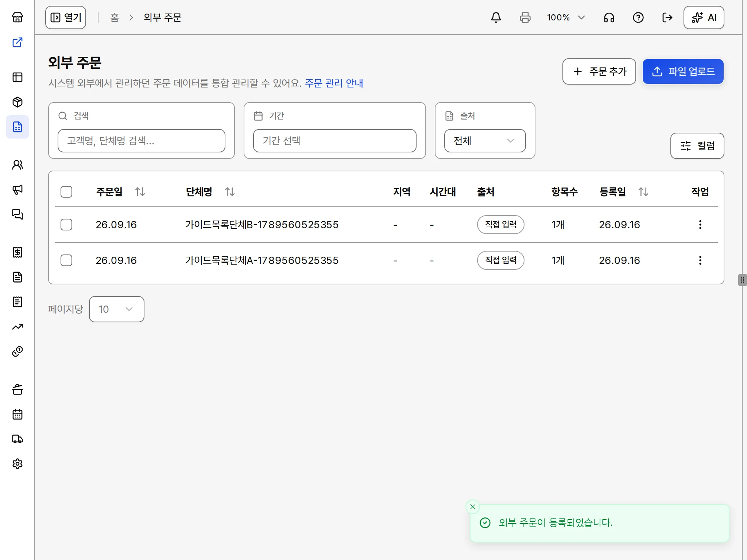Viewport: 747px width, 560px height.
Task: Open the dollar receipt icon in sidebar
Action: [x=18, y=252]
